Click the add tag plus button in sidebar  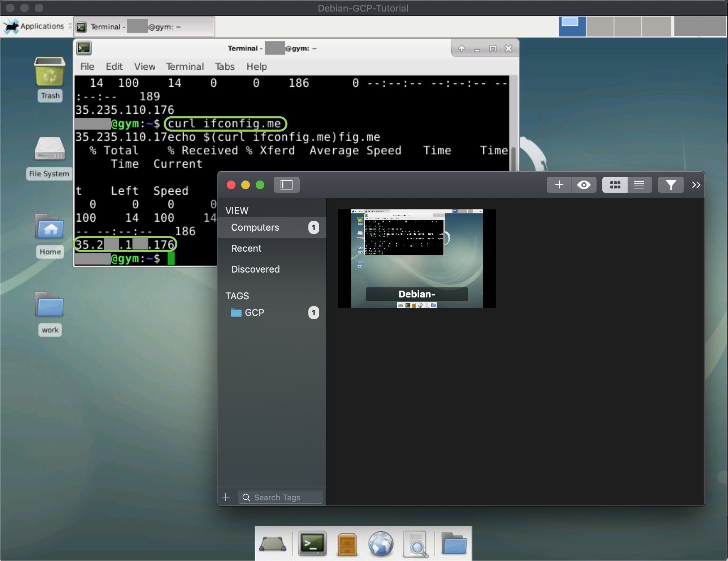[x=226, y=497]
